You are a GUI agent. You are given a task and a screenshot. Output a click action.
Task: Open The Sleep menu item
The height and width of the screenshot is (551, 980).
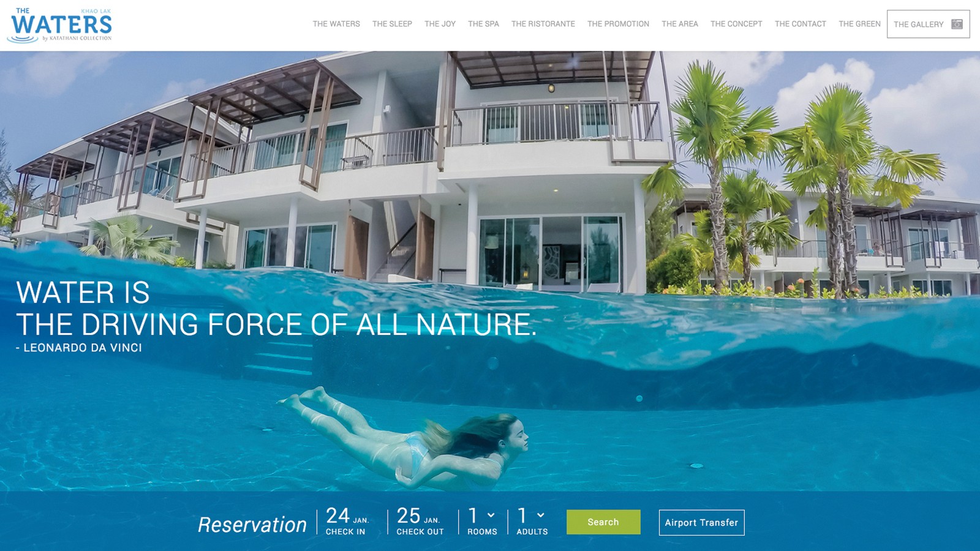pos(392,24)
